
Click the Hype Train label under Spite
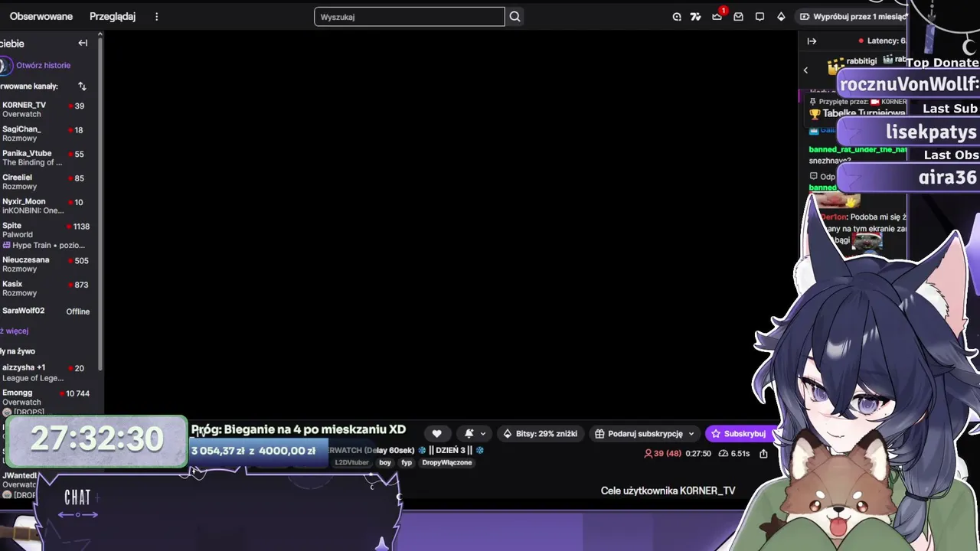click(x=44, y=246)
